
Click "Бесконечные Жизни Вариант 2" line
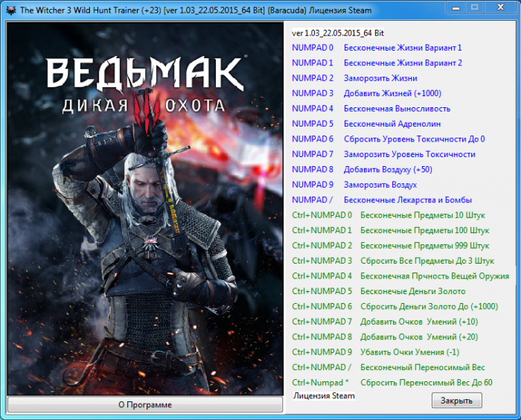[403, 63]
